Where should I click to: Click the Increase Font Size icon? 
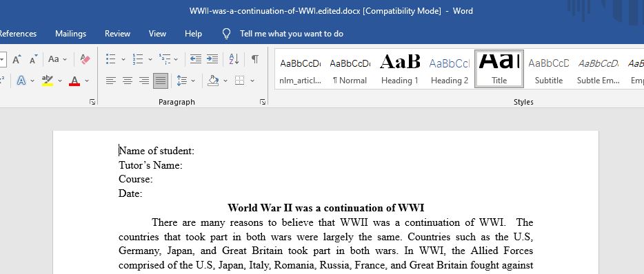pos(17,59)
